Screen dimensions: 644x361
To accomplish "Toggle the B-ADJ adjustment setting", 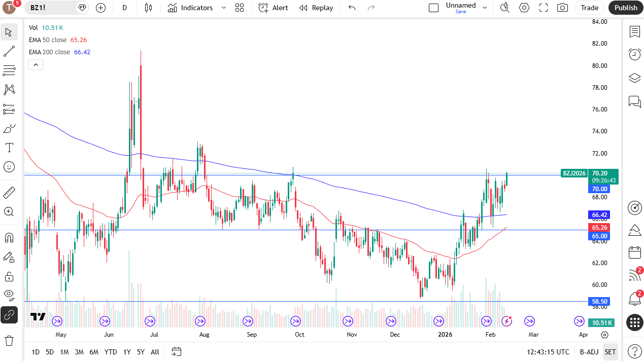I will [x=590, y=352].
